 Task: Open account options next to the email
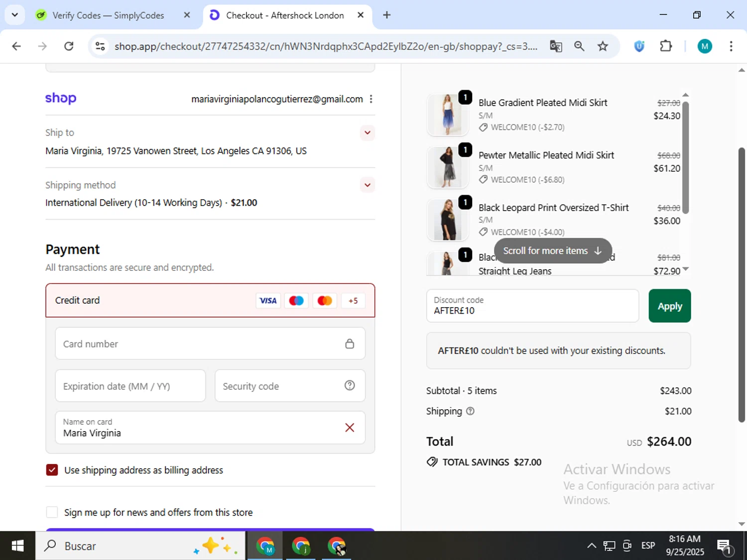(x=371, y=99)
